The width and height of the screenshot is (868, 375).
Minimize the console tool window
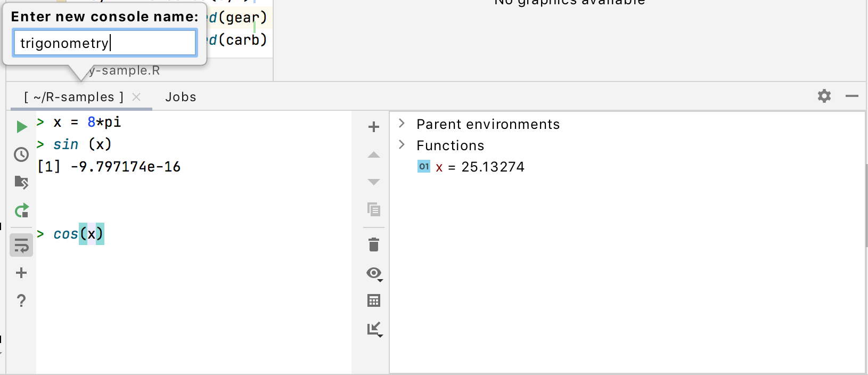pos(852,96)
